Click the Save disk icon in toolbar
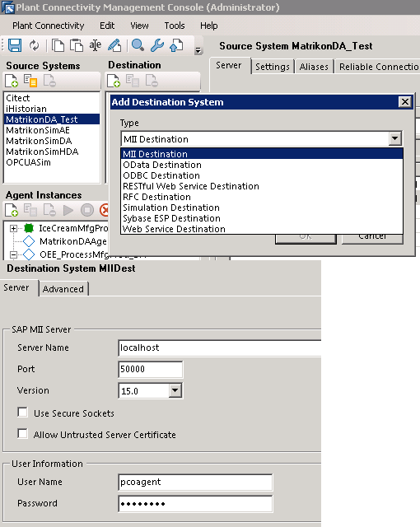 (15, 45)
